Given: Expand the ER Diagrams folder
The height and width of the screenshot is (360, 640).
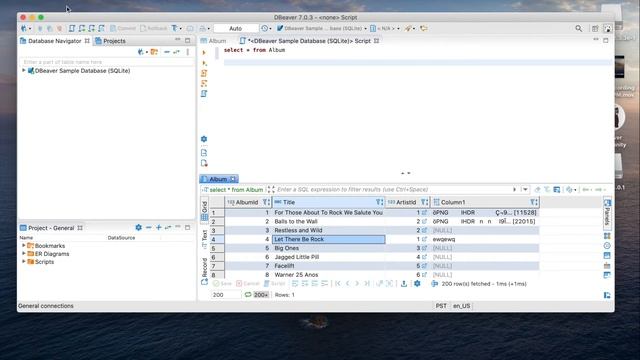Looking at the screenshot, I should [x=24, y=253].
